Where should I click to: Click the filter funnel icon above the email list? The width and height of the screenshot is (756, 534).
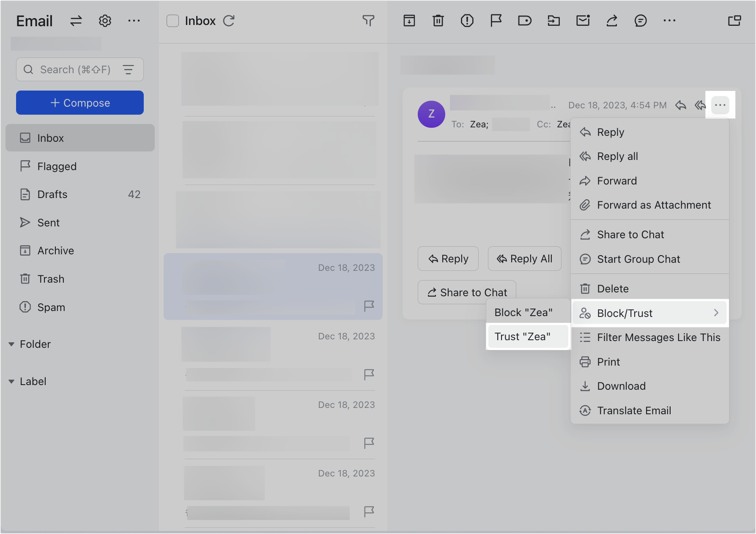368,21
